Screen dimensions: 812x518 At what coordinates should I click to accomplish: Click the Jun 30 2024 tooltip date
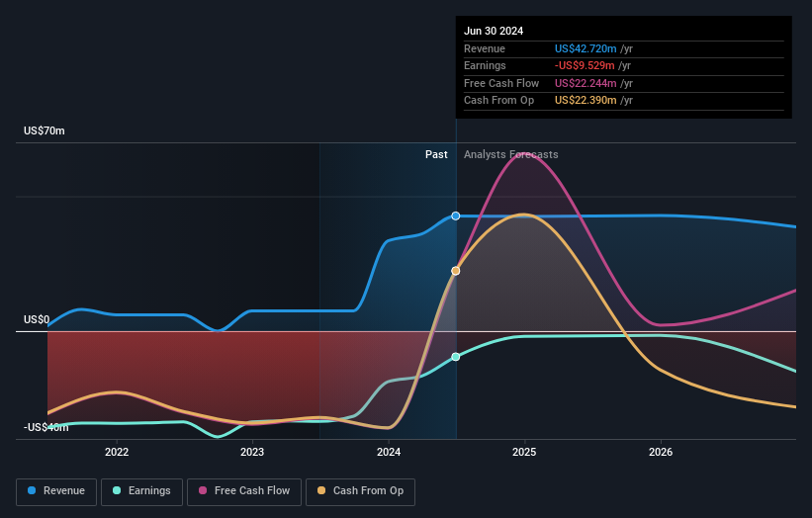point(494,31)
